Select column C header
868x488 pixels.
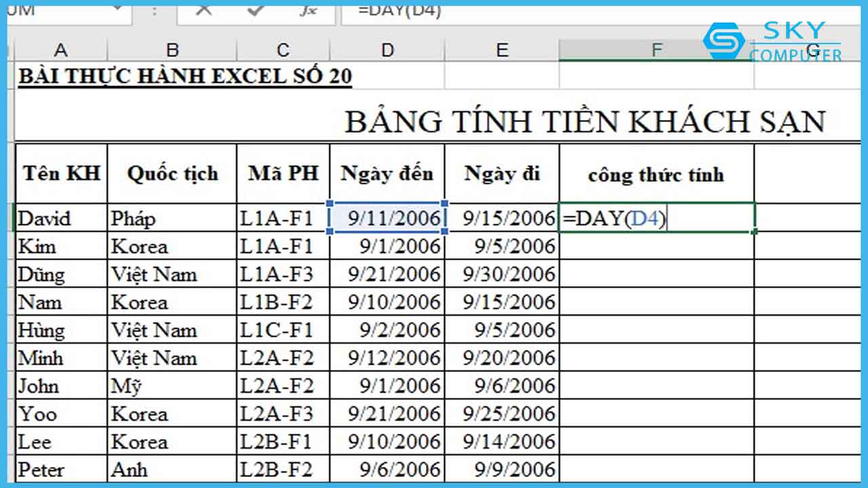pyautogui.click(x=283, y=49)
